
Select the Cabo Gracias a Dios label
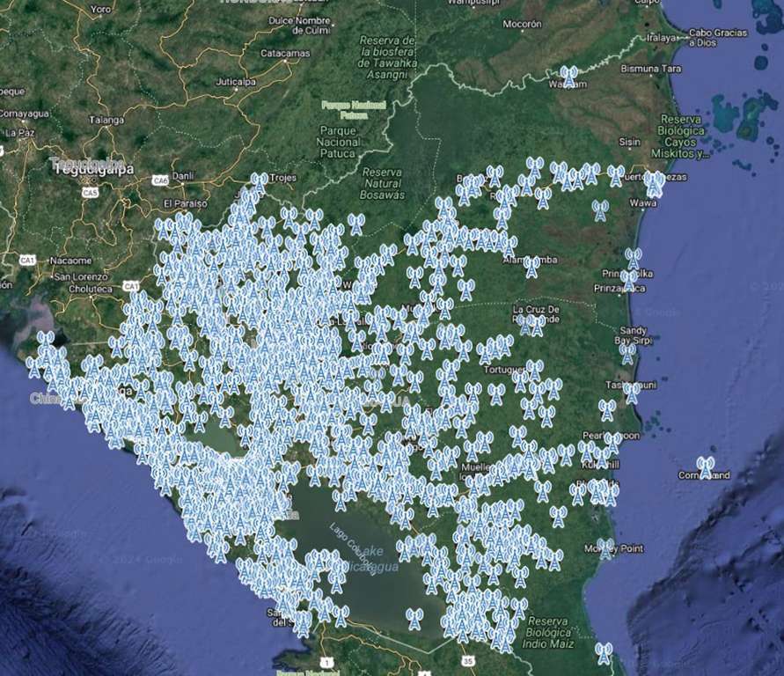717,37
